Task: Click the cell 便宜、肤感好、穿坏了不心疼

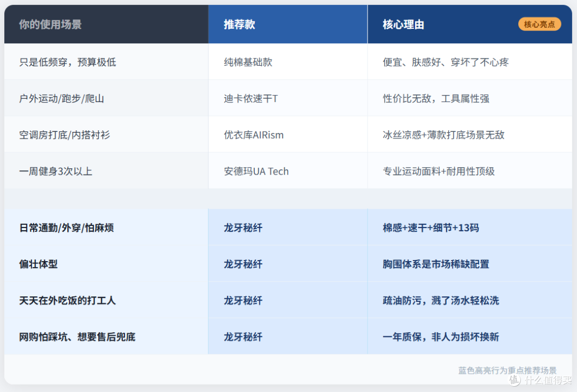Action: (470, 62)
